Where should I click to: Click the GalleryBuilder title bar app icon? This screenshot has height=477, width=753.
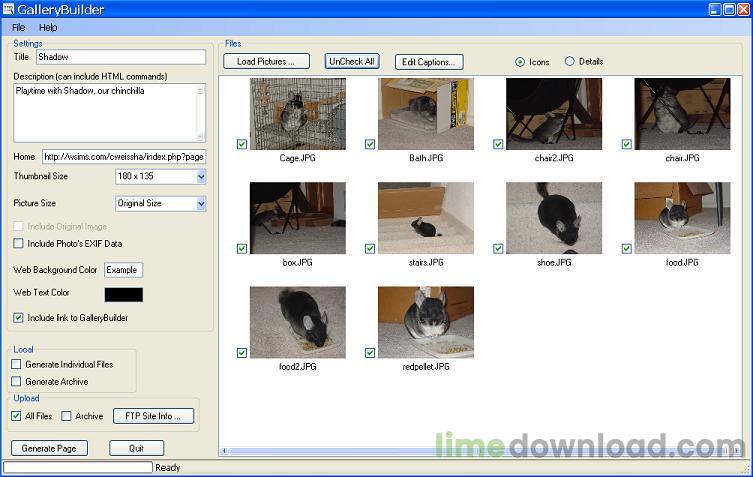click(9, 10)
